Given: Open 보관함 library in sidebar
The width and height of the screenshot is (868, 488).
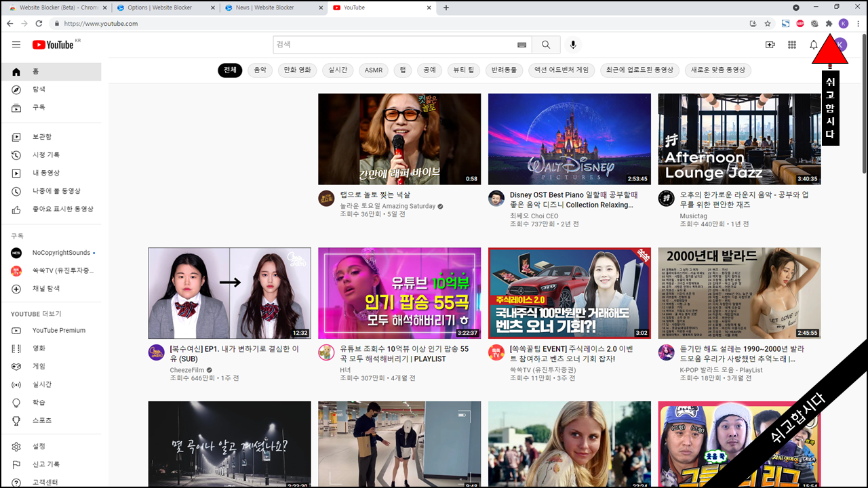Looking at the screenshot, I should pyautogui.click(x=51, y=137).
